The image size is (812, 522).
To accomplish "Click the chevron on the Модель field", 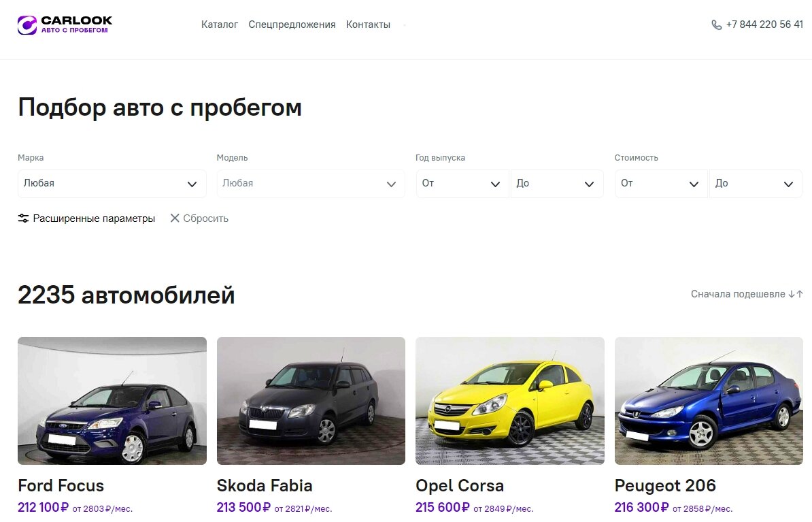I will pyautogui.click(x=390, y=184).
